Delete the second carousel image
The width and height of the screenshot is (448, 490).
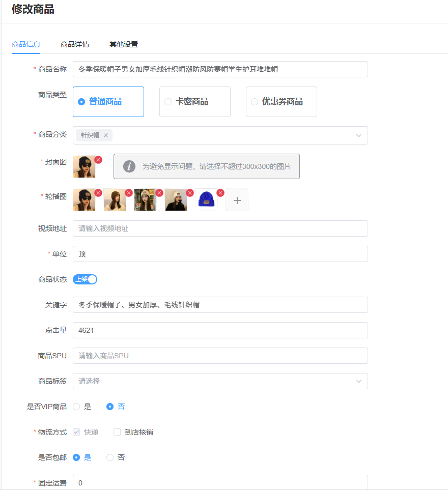tap(129, 193)
